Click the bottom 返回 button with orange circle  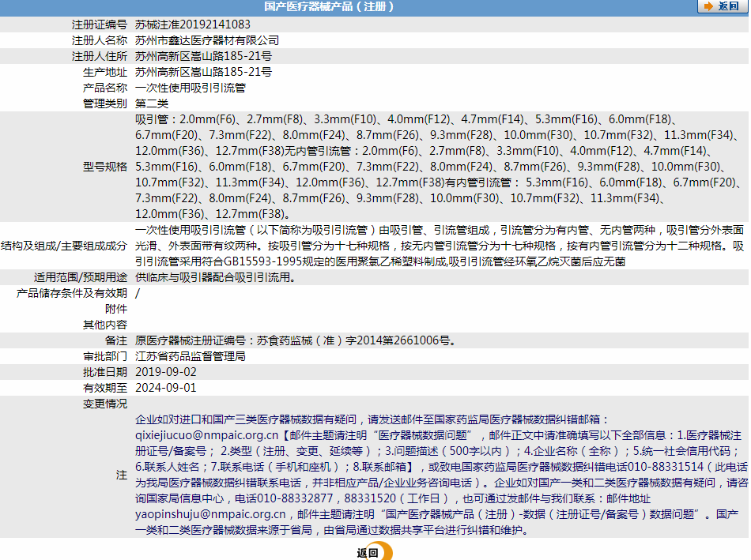tap(374, 552)
